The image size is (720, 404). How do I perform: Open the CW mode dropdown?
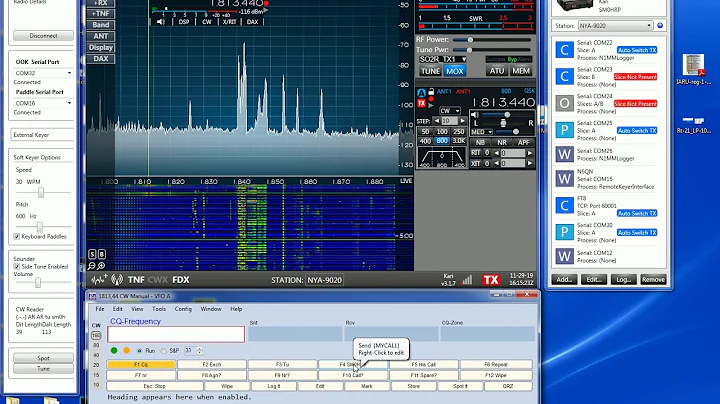click(x=450, y=111)
